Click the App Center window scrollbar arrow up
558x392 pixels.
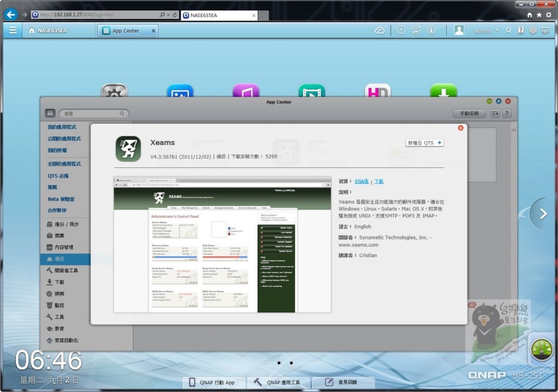514,130
